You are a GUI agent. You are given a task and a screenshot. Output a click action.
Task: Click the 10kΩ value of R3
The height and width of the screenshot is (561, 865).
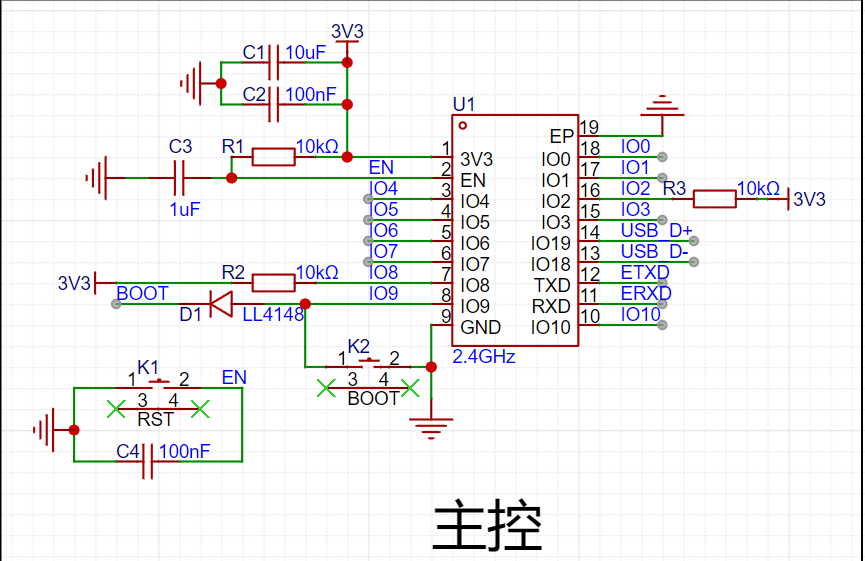759,188
